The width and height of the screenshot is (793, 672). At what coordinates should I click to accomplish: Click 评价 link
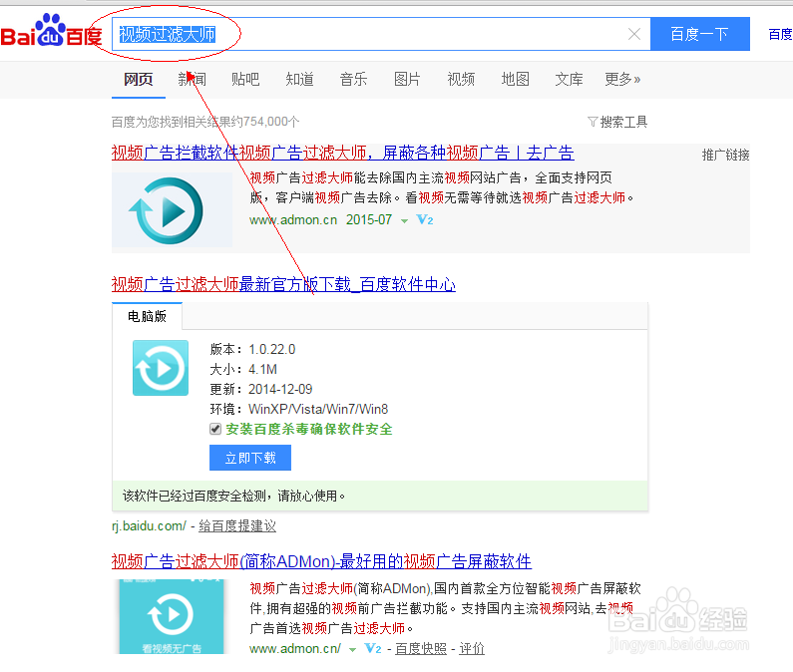472,649
